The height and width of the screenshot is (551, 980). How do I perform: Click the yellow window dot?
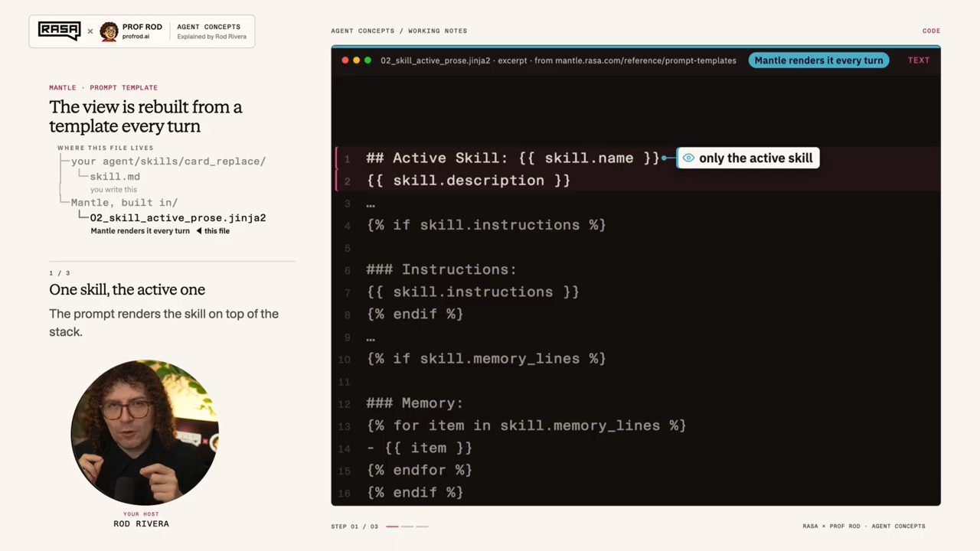[x=356, y=60]
